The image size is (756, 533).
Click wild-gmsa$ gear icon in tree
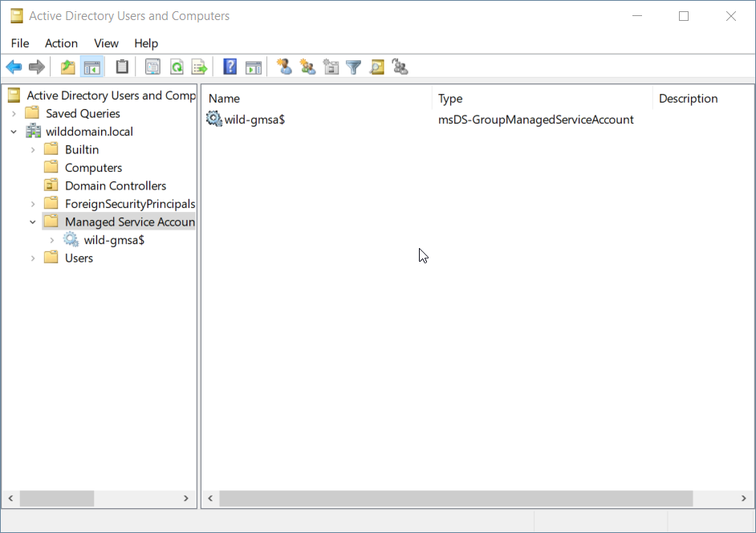click(71, 240)
